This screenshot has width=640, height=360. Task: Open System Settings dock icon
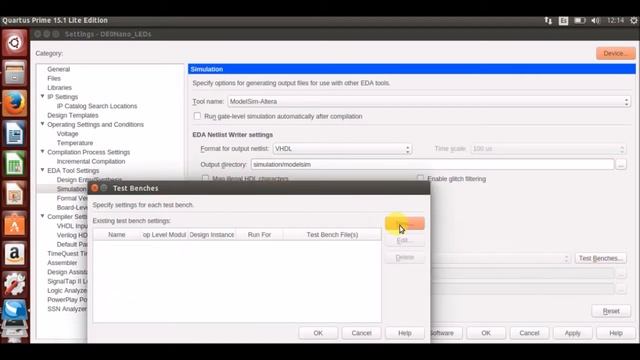pos(14,284)
